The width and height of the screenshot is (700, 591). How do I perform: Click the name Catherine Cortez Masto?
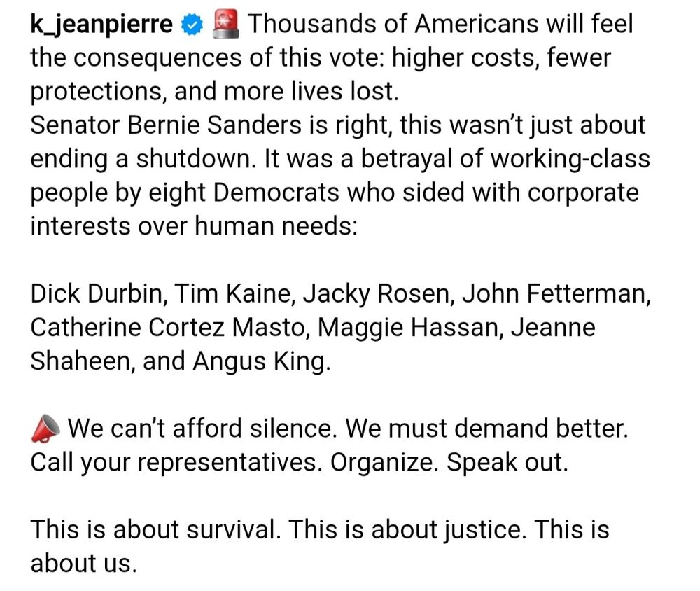point(167,328)
